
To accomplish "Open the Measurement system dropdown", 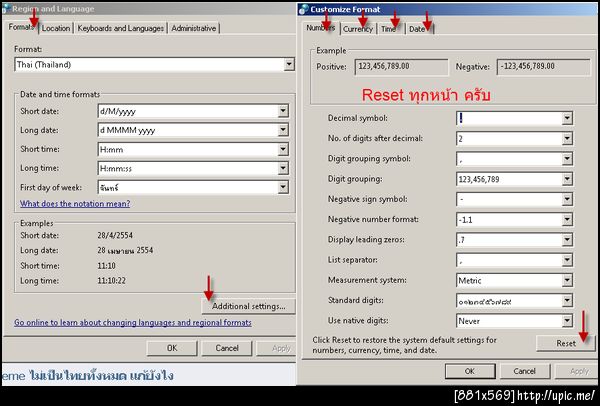I will (567, 280).
